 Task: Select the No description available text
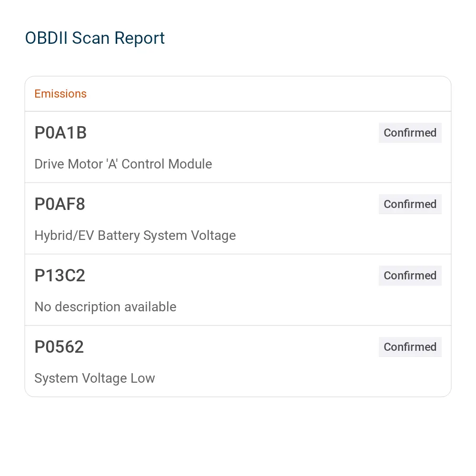[x=105, y=307]
